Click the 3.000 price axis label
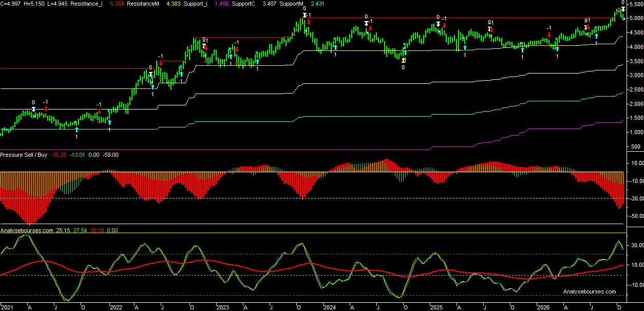644x311 pixels. tap(635, 76)
